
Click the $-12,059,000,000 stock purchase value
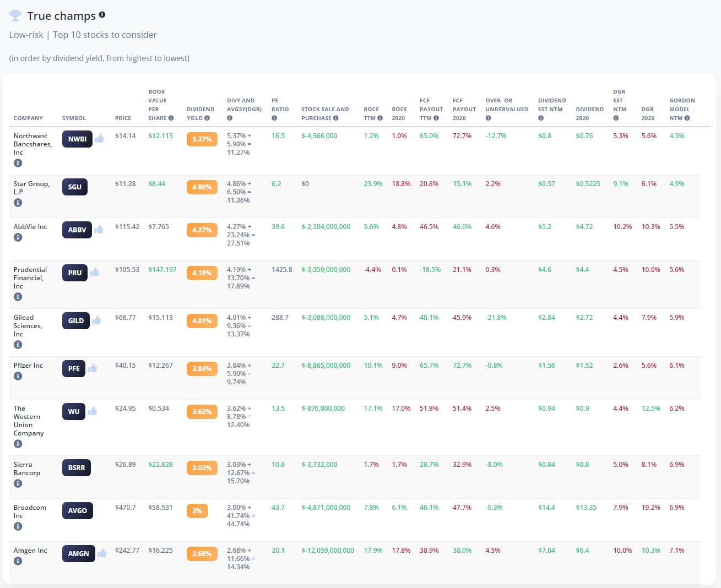[328, 551]
